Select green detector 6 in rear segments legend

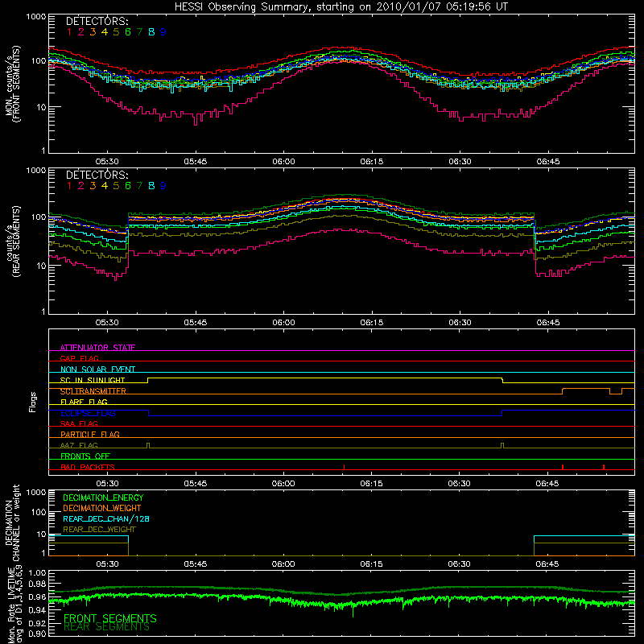point(128,186)
